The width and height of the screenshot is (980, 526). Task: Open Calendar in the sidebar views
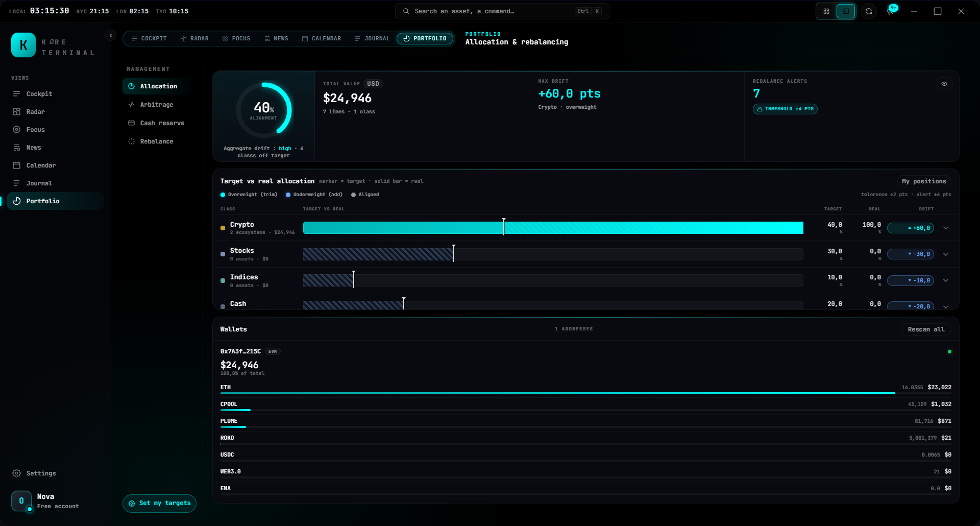[x=55, y=165]
